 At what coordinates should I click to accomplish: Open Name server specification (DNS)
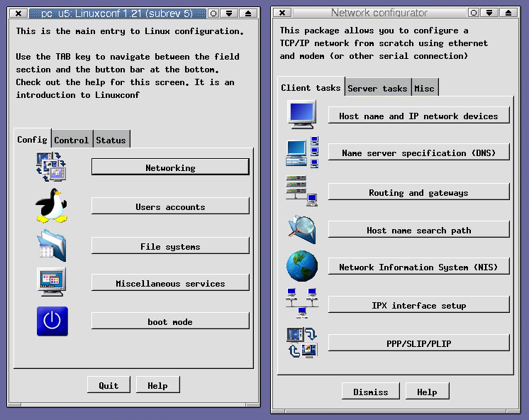(418, 153)
